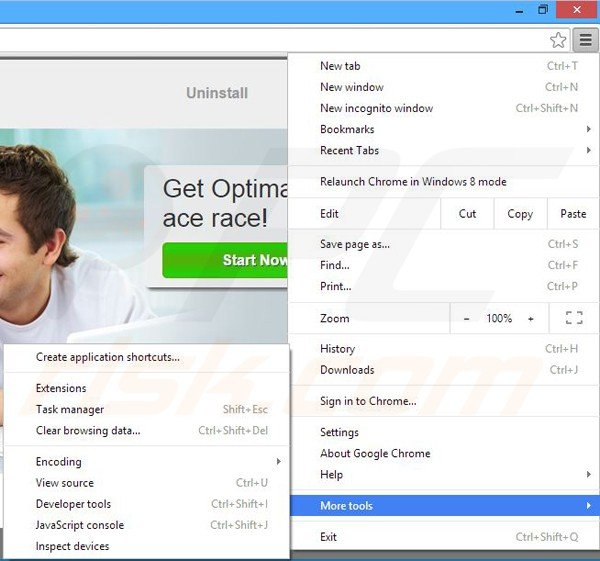This screenshot has height=561, width=600.
Task: Open History from the menu
Action: (444, 349)
